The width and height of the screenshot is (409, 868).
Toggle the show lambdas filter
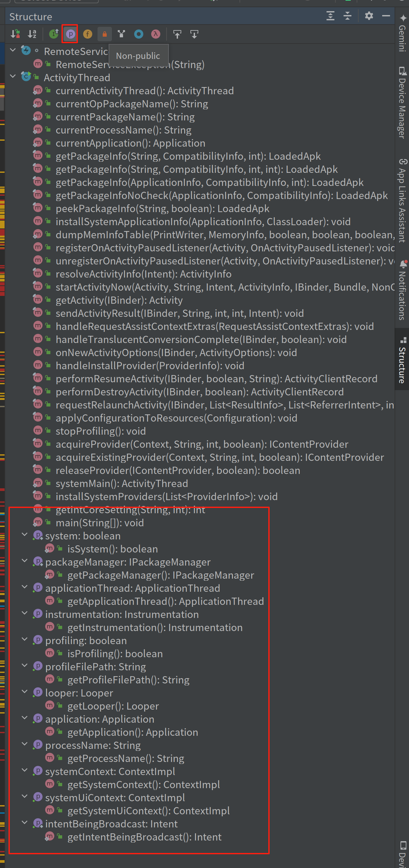(x=156, y=34)
